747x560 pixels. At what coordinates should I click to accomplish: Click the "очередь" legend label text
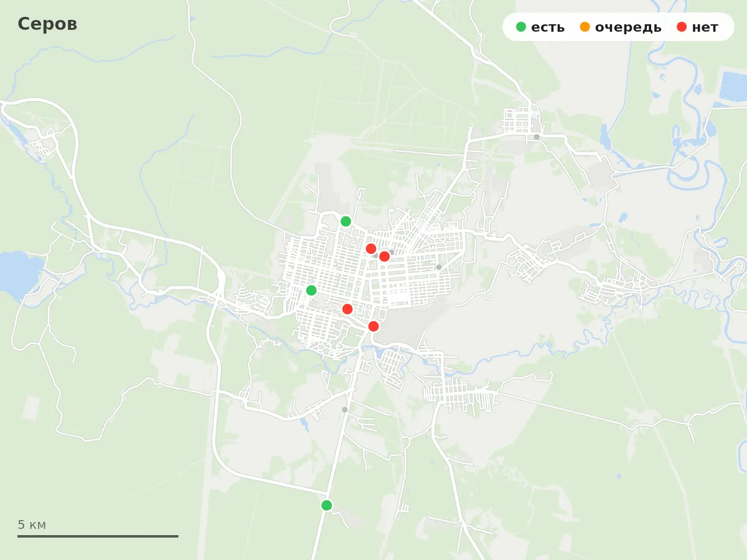(628, 27)
